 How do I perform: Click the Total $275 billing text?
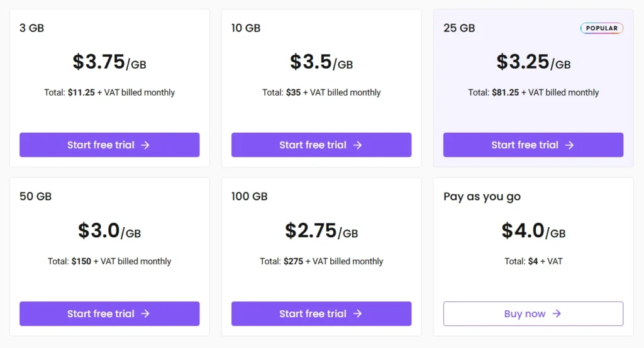tap(321, 261)
